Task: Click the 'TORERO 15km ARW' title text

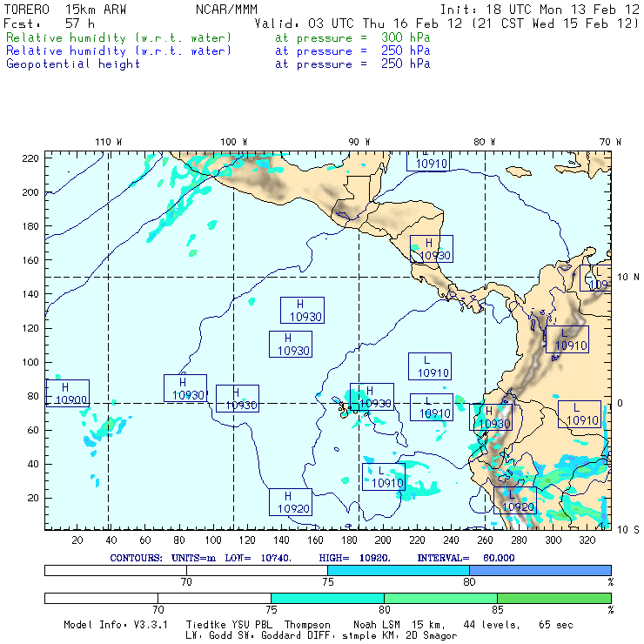Action: coord(65,10)
